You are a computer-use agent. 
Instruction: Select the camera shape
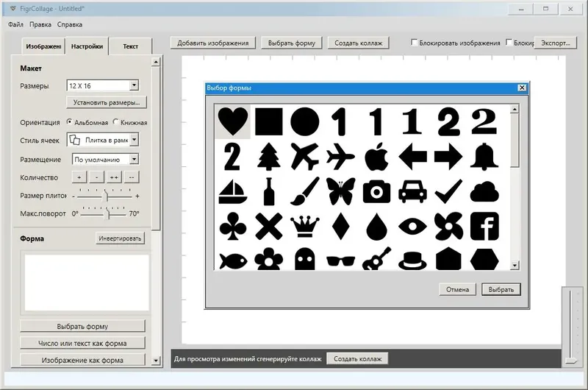click(x=376, y=191)
